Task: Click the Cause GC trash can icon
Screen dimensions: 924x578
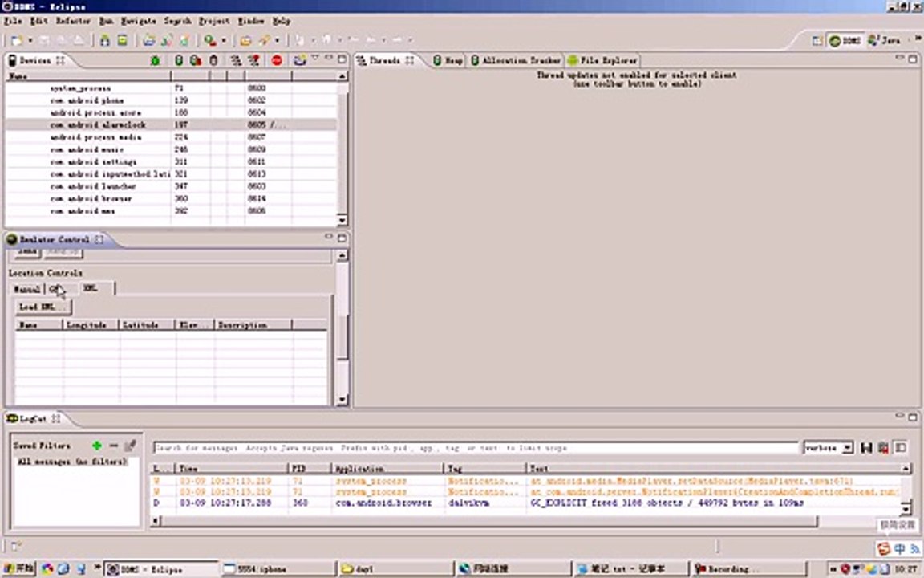Action: click(x=213, y=60)
